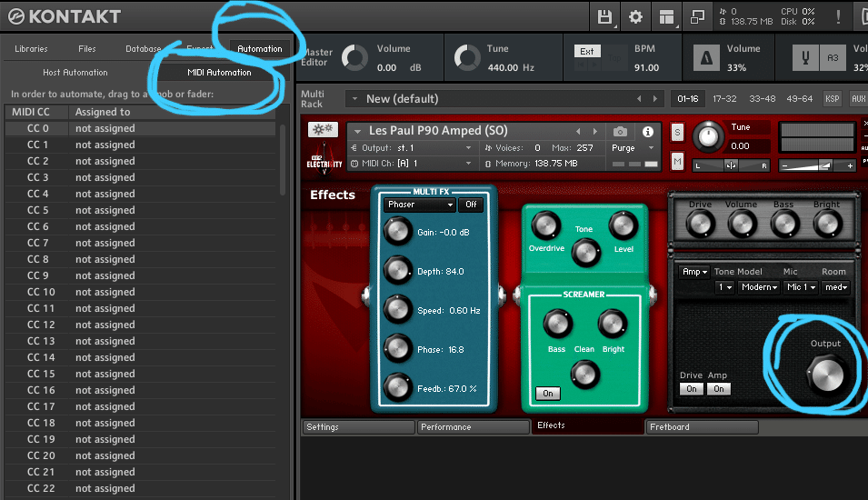Screen dimensions: 868x500
Task: Click previous multi rack preset arrow
Action: (639, 98)
